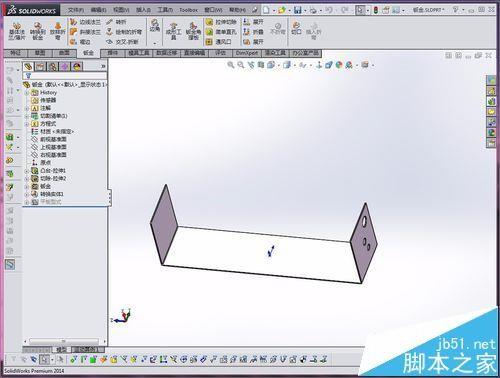500x378 pixels.
Task: Open the DisplayManager tab
Action: point(77,66)
